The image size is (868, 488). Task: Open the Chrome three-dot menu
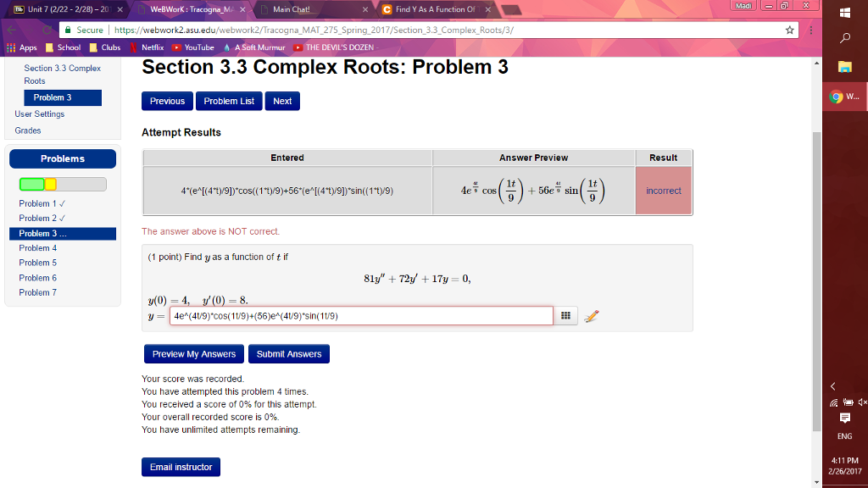[811, 28]
